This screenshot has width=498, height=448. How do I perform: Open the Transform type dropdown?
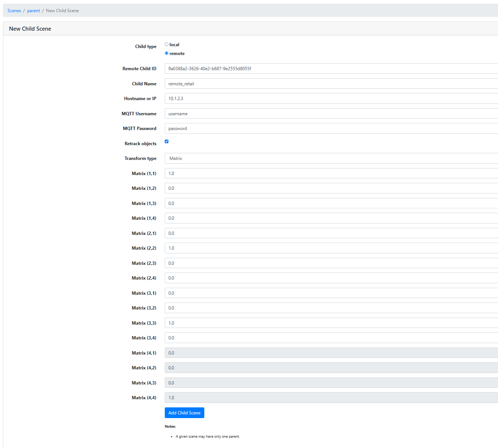coord(331,158)
